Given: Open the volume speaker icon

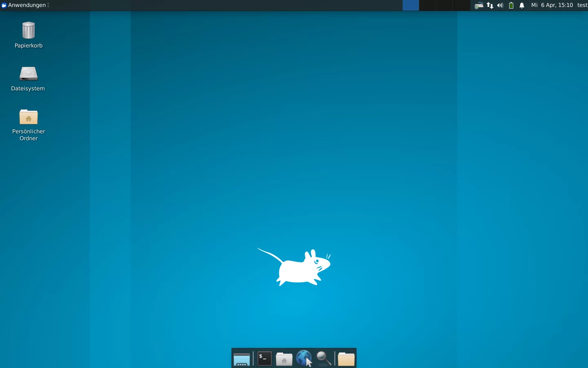Looking at the screenshot, I should coord(501,5).
